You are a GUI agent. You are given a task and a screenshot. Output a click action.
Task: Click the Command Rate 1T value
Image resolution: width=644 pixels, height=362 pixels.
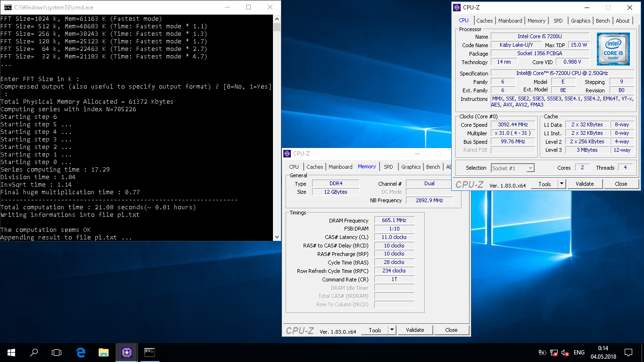click(394, 279)
